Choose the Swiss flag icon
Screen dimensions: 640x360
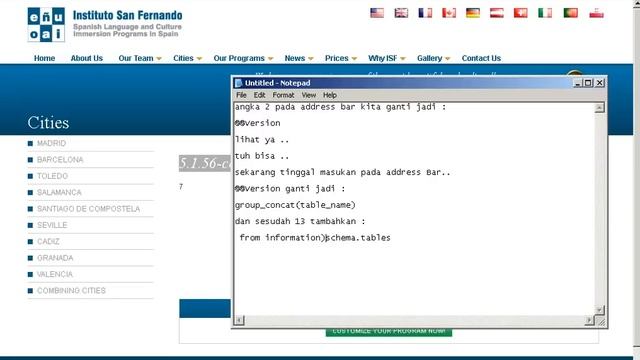520,13
